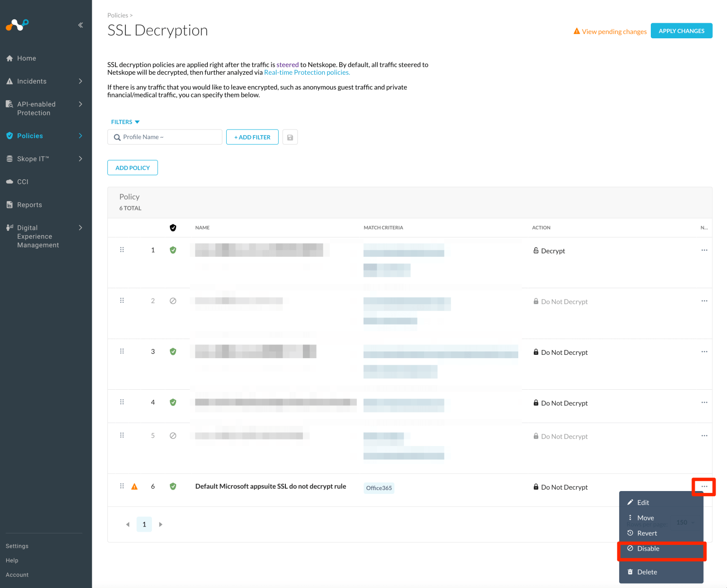Click the drag handle for policy row 3
Image resolution: width=727 pixels, height=588 pixels.
click(122, 351)
